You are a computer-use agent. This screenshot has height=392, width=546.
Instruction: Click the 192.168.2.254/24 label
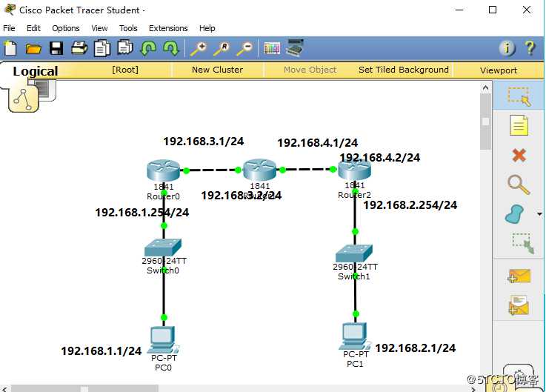410,205
